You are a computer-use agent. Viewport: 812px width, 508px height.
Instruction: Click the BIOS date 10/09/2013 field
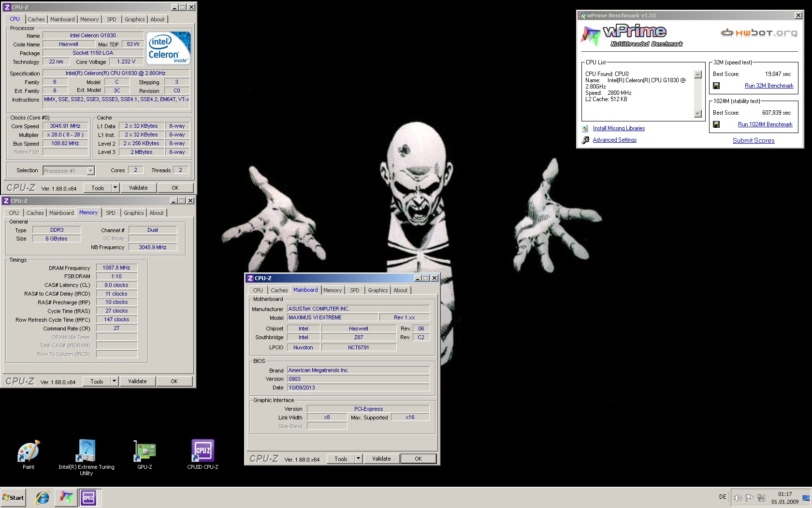[x=358, y=388]
